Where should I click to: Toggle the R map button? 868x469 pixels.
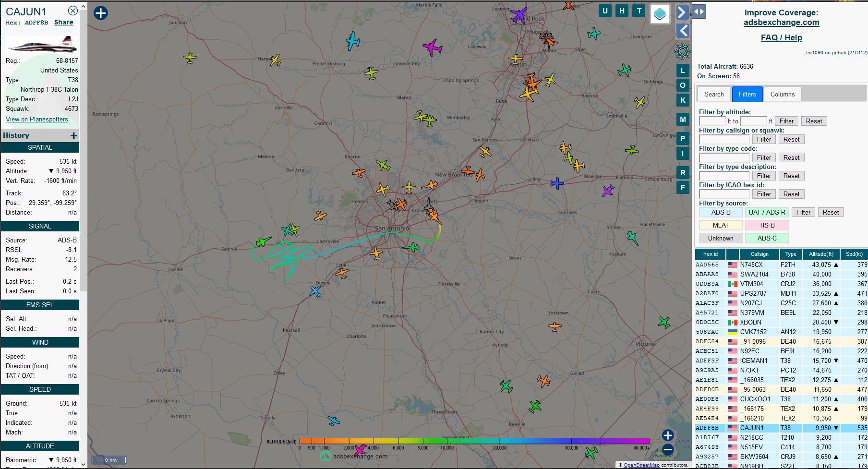click(x=683, y=173)
